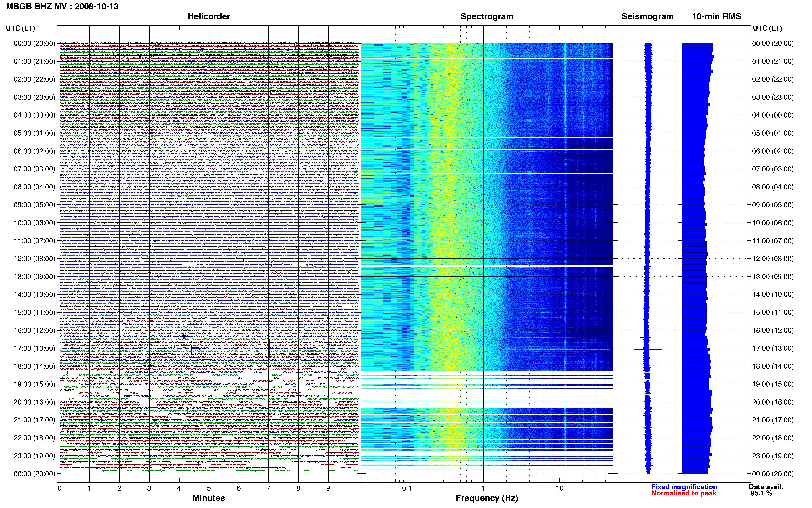Click the left 17:00 (13:00) time label
This screenshot has width=812, height=508.
[34, 348]
